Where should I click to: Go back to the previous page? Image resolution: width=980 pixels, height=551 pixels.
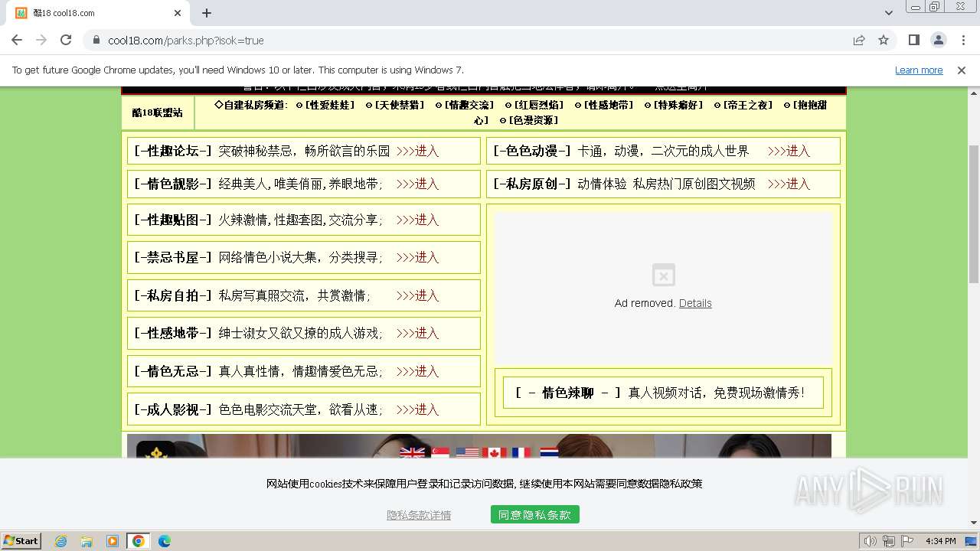pyautogui.click(x=17, y=40)
